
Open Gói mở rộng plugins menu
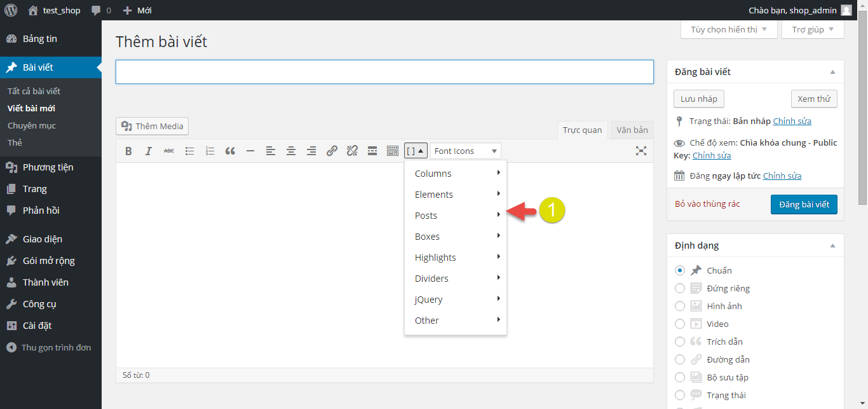[51, 261]
